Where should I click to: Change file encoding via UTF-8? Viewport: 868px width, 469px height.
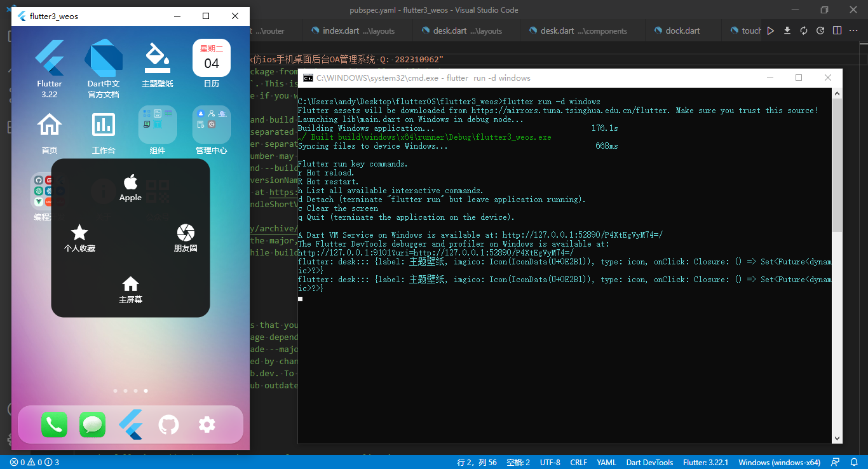point(550,462)
